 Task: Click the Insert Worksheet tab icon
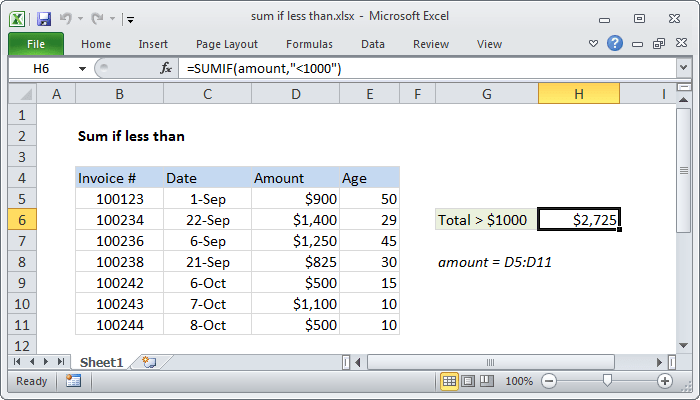point(149,362)
